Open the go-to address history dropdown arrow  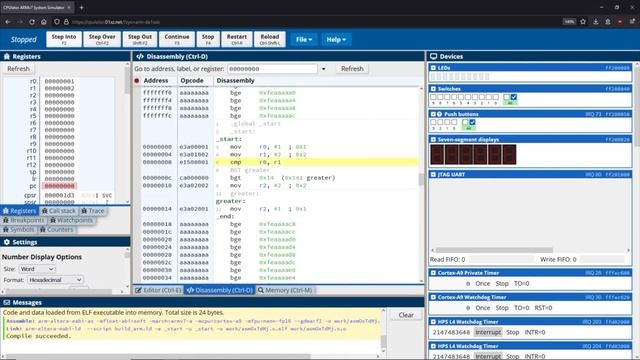pyautogui.click(x=324, y=69)
